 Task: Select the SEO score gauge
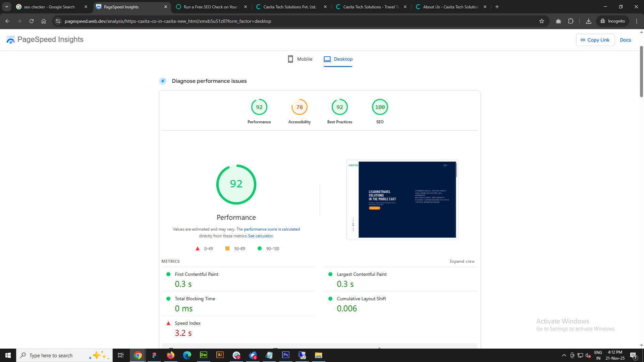click(x=380, y=107)
